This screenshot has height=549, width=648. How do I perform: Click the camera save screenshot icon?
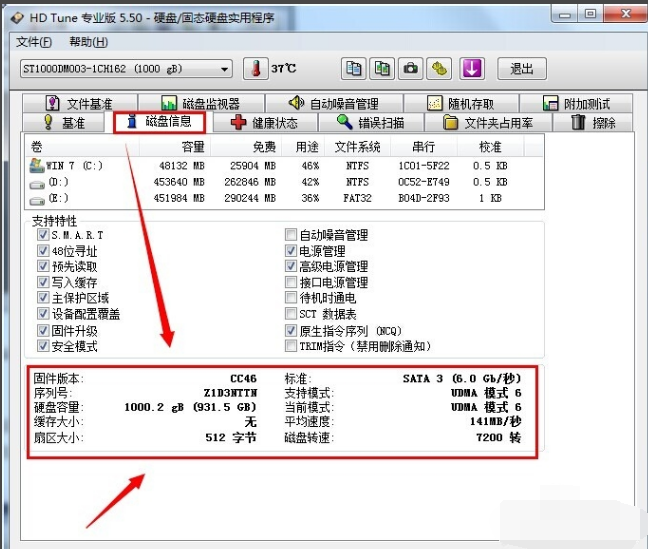(410, 69)
